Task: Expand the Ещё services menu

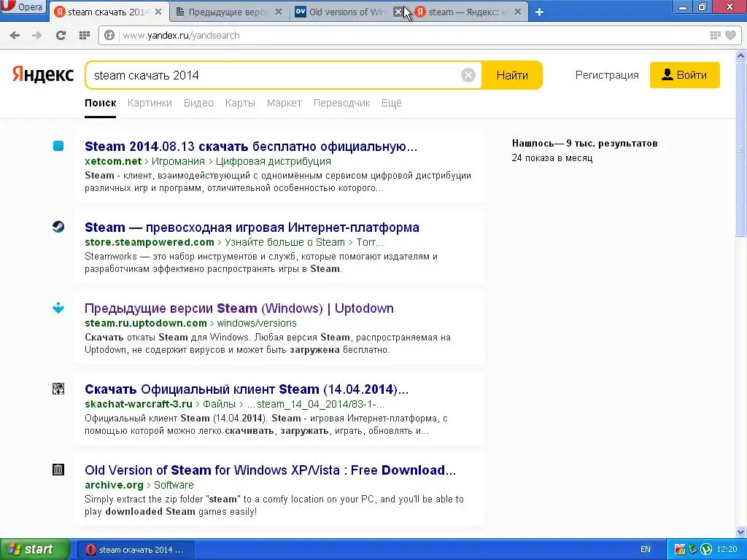Action: coord(392,103)
